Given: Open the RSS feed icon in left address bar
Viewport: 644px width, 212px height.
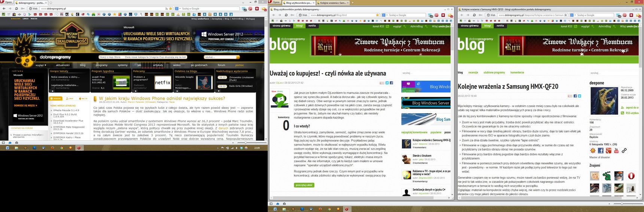Looking at the screenshot, I should [x=167, y=8].
